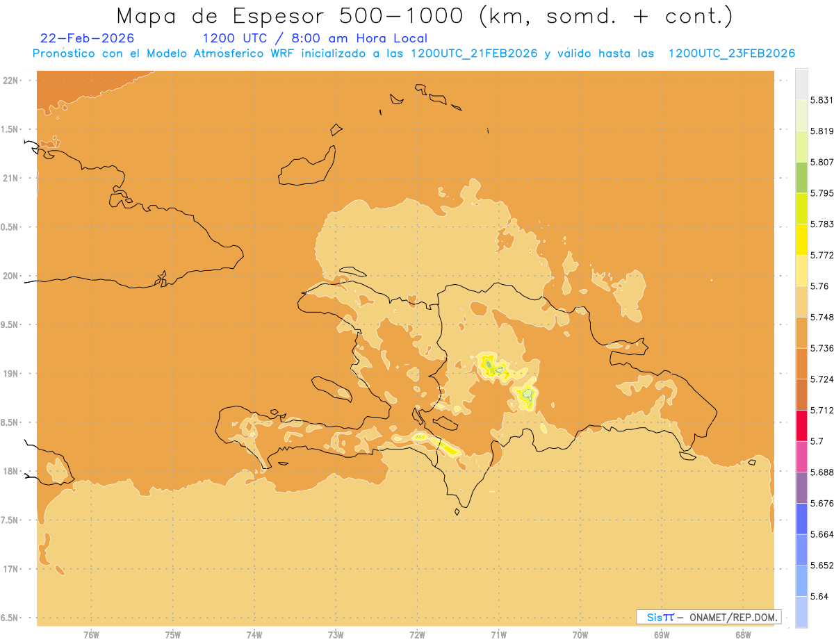The width and height of the screenshot is (834, 644).
Task: Click the 74W longitude label
Action: (254, 634)
